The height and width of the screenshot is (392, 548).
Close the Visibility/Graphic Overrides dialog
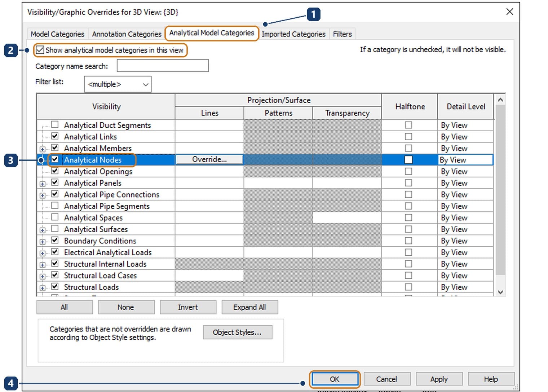(510, 12)
